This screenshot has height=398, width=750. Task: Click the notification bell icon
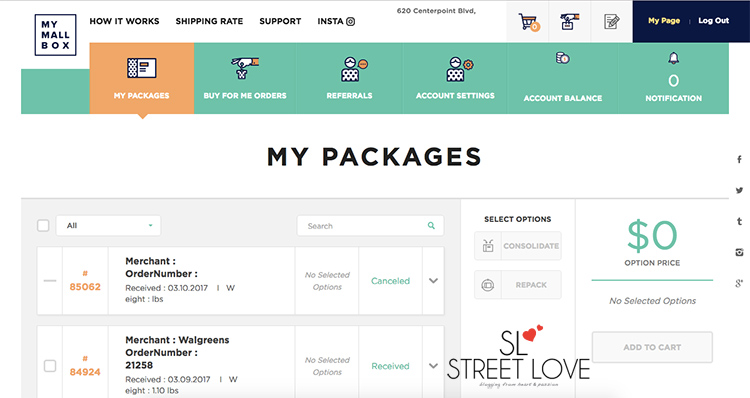point(673,58)
